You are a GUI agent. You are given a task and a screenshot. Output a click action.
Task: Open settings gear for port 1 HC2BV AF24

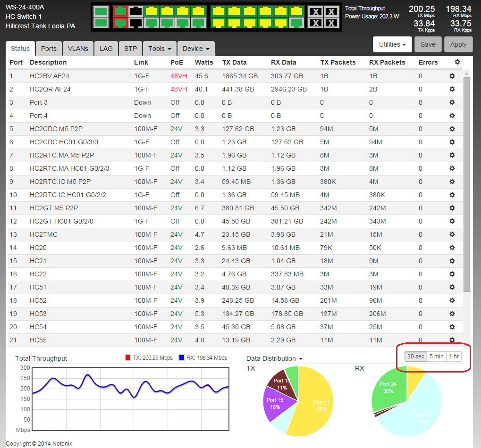point(452,75)
